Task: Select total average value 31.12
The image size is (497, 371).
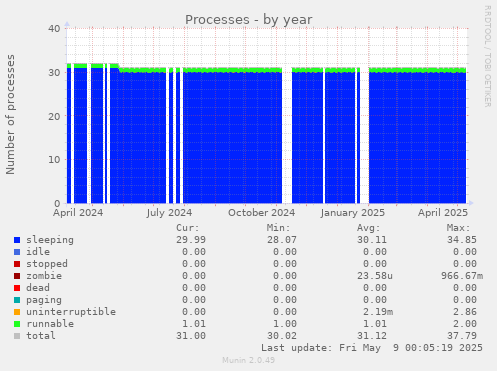Action: click(372, 336)
